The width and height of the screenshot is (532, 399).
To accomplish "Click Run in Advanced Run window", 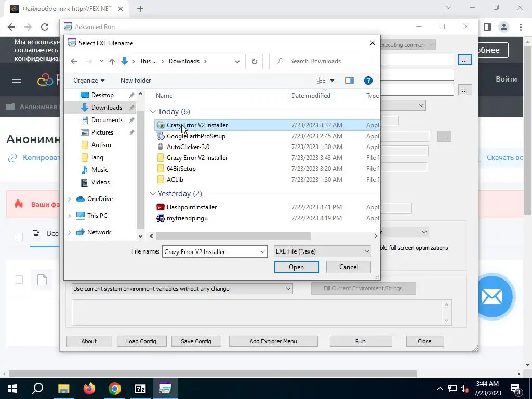I will [x=361, y=341].
